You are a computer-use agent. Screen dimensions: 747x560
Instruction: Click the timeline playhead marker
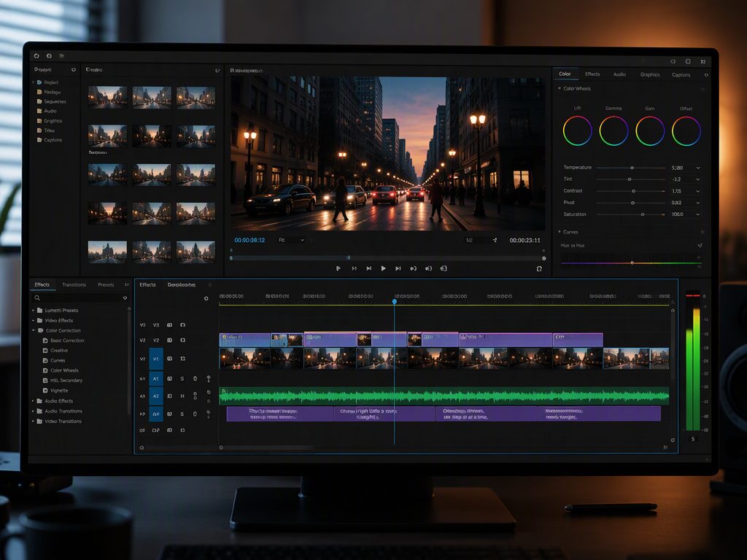pos(395,301)
